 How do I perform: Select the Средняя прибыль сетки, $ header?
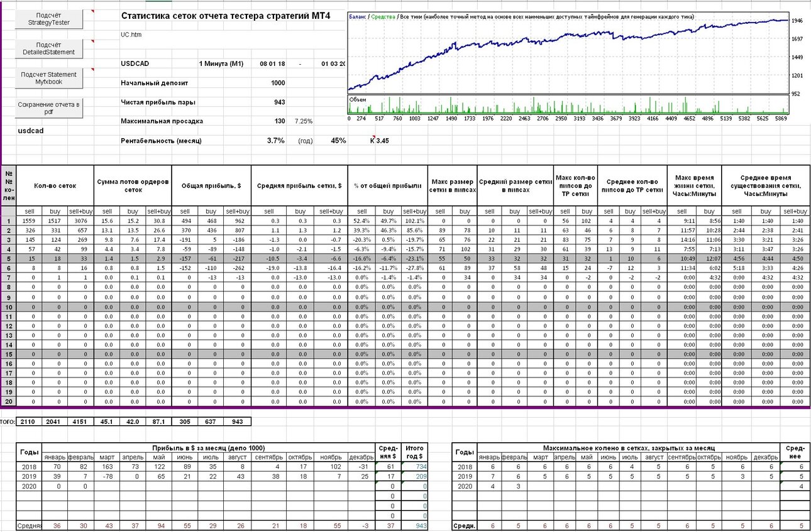(299, 186)
